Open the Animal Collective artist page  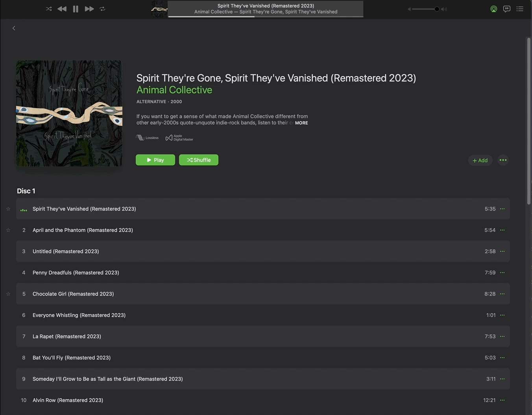click(174, 90)
